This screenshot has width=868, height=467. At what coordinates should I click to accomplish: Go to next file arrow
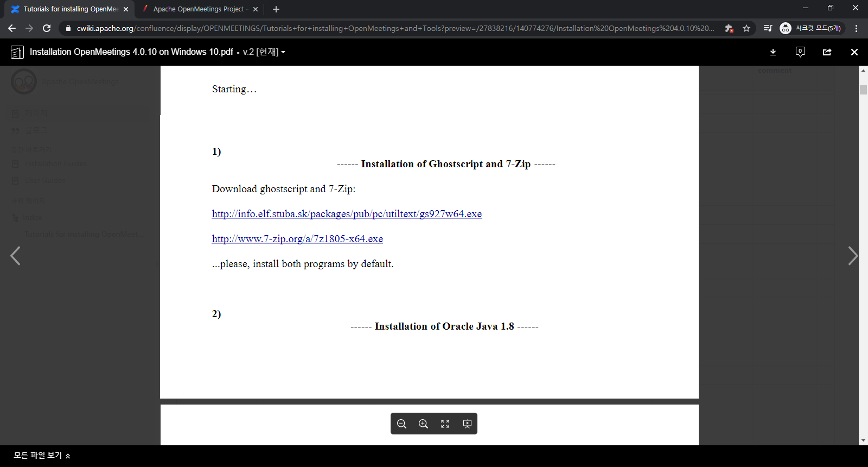pos(853,256)
